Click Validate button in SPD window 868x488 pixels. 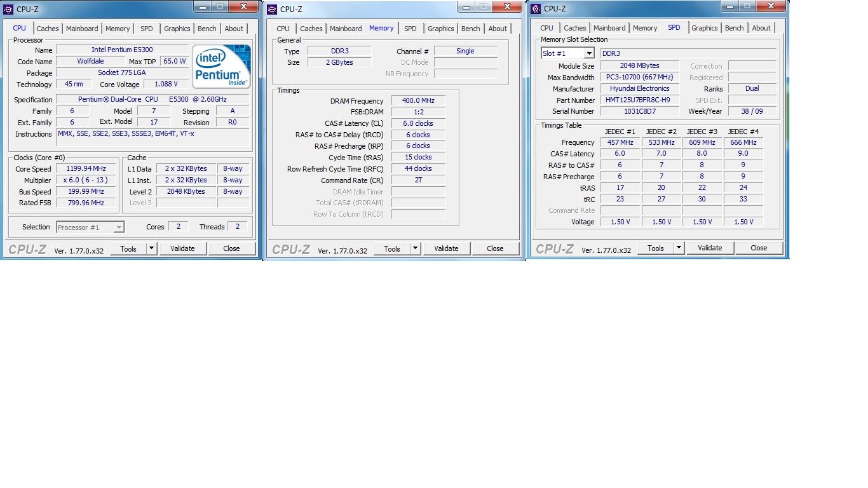click(710, 248)
